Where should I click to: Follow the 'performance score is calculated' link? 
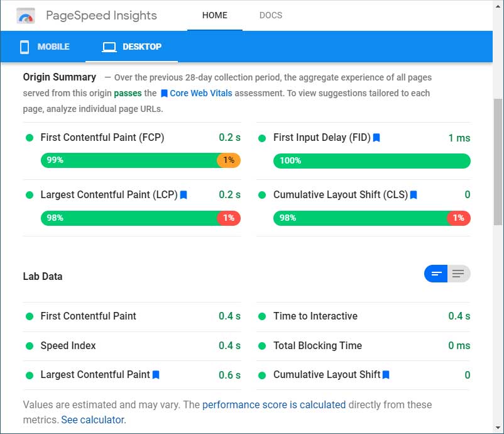(274, 404)
